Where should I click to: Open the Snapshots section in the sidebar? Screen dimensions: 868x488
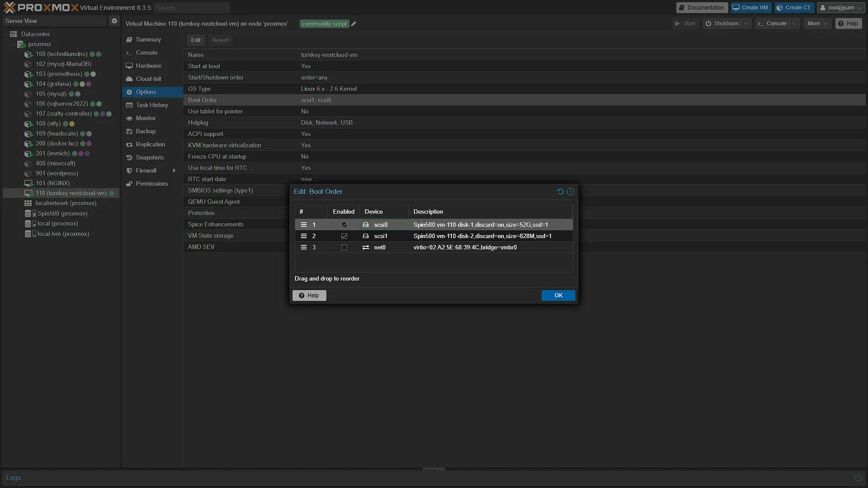pyautogui.click(x=150, y=157)
